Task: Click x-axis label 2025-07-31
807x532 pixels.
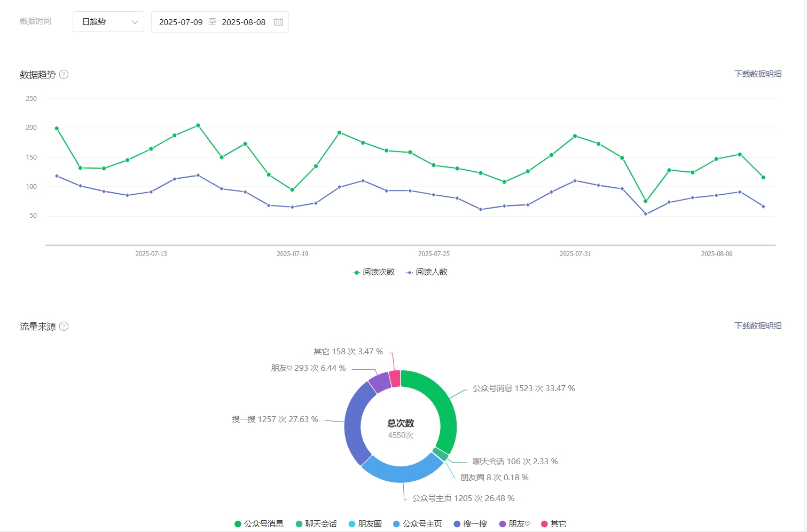Action: pyautogui.click(x=575, y=254)
